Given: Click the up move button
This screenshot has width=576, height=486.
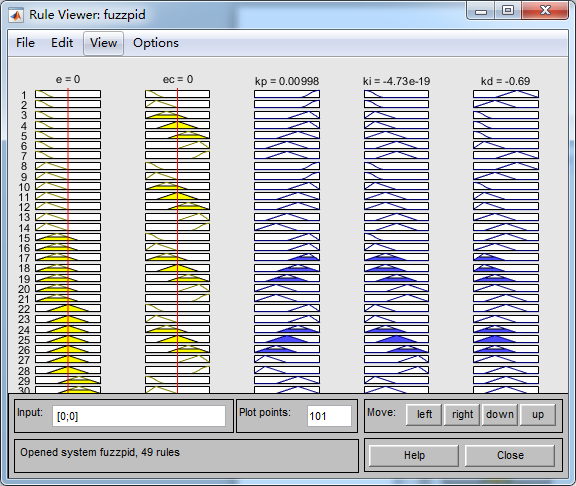Looking at the screenshot, I should 538,415.
